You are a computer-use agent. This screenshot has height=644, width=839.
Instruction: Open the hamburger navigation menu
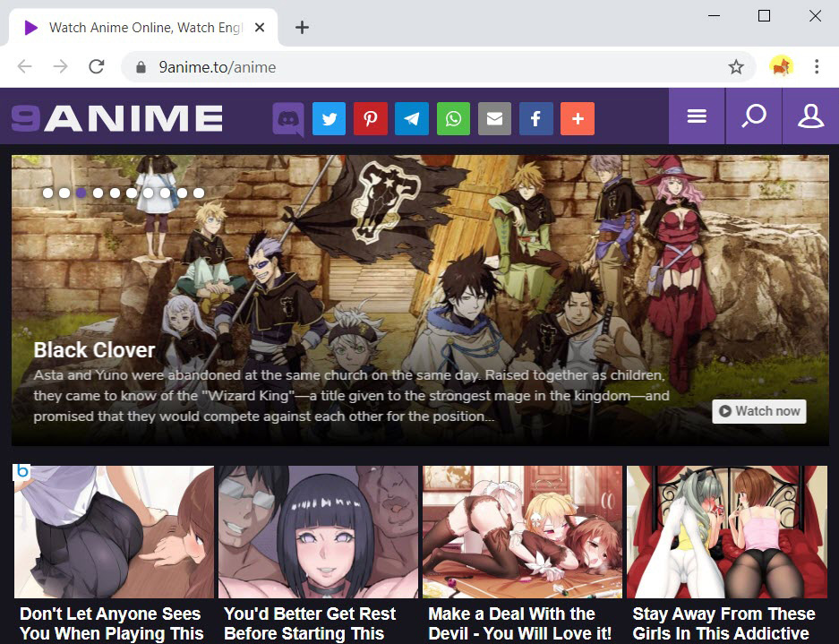697,116
